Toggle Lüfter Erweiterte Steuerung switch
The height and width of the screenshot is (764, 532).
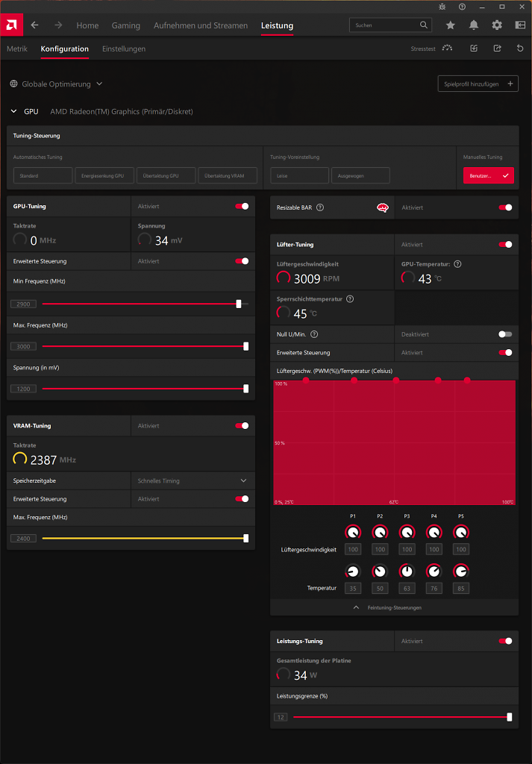pyautogui.click(x=506, y=352)
